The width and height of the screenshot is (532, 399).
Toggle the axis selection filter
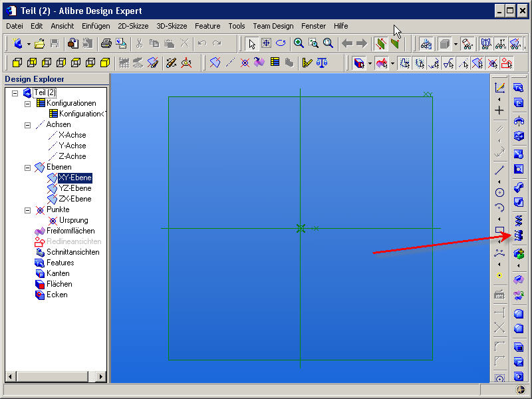click(463, 63)
